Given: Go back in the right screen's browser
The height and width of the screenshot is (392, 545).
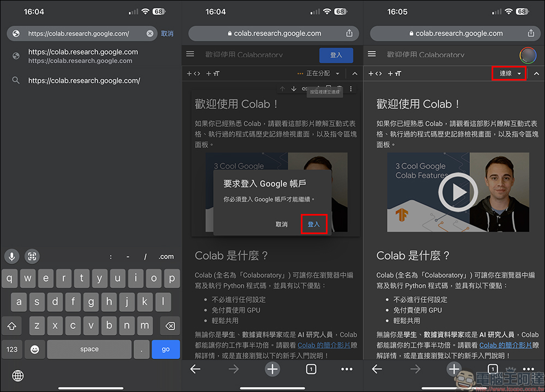Looking at the screenshot, I should coord(377,369).
